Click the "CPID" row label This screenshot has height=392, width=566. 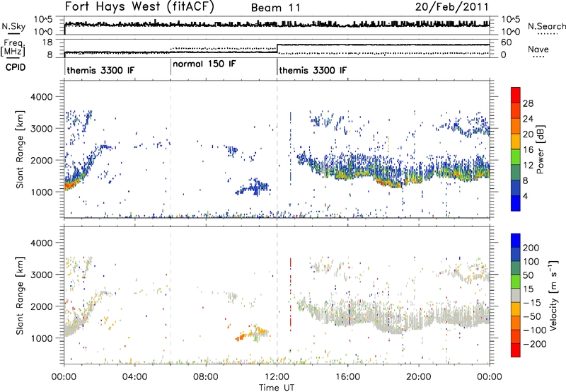16,67
